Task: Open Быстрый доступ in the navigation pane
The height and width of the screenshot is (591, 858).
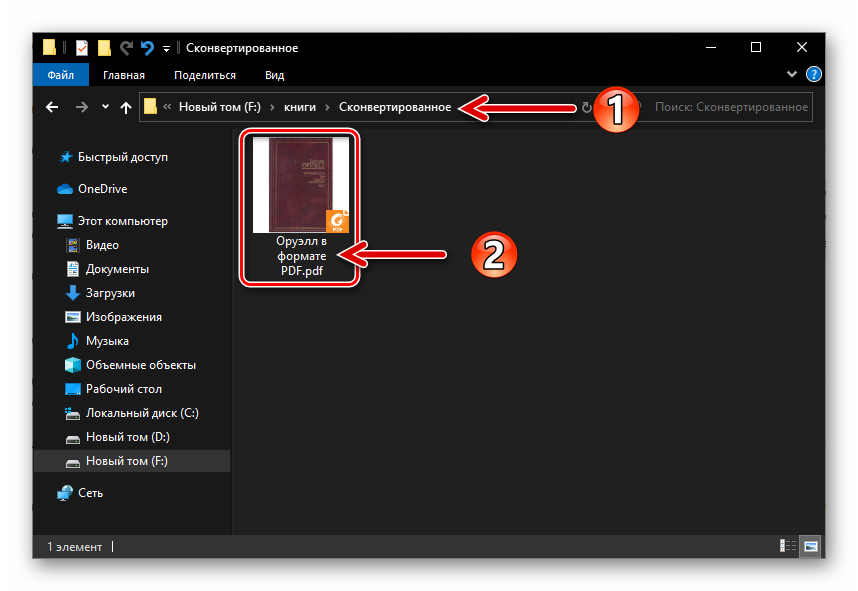Action: (123, 157)
